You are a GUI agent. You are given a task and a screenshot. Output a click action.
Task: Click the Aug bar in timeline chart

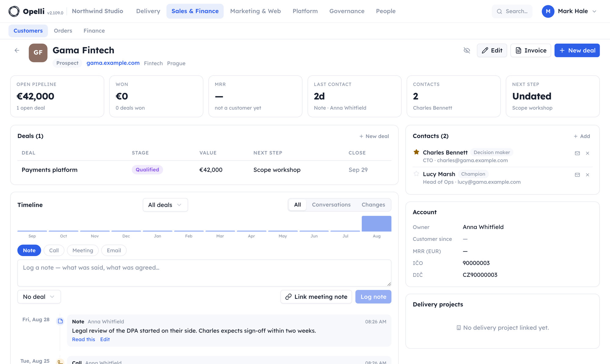[376, 224]
